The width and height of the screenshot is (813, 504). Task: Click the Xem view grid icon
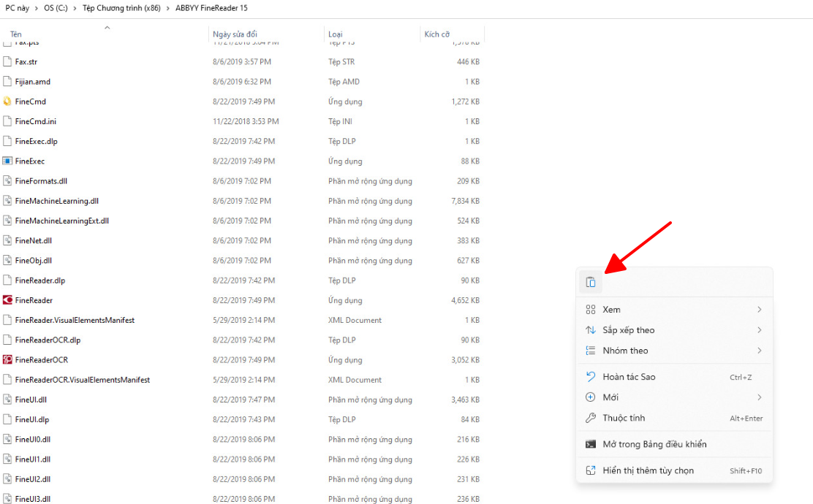pos(591,310)
